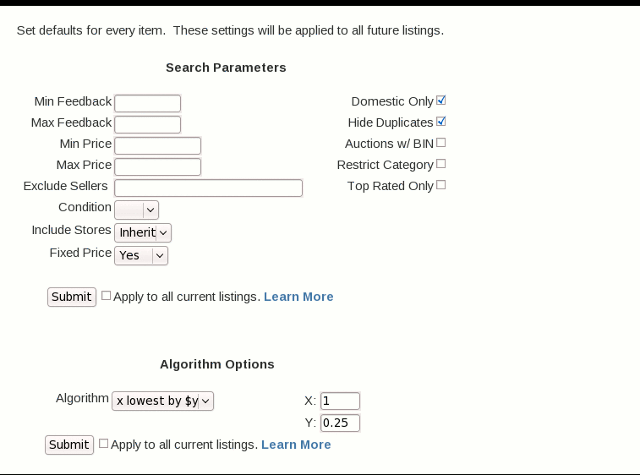Open the Include Stores dropdown
The width and height of the screenshot is (640, 475).
click(143, 233)
